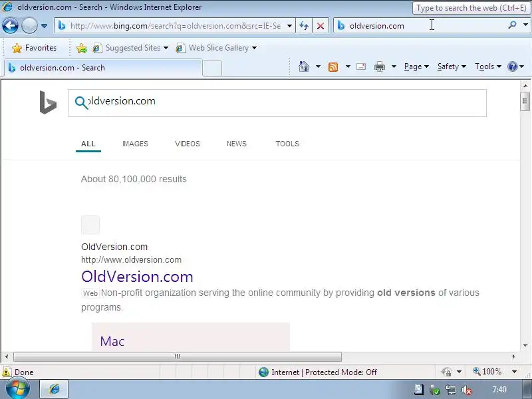Click the Refresh page icon
This screenshot has height=399, width=532.
(304, 26)
